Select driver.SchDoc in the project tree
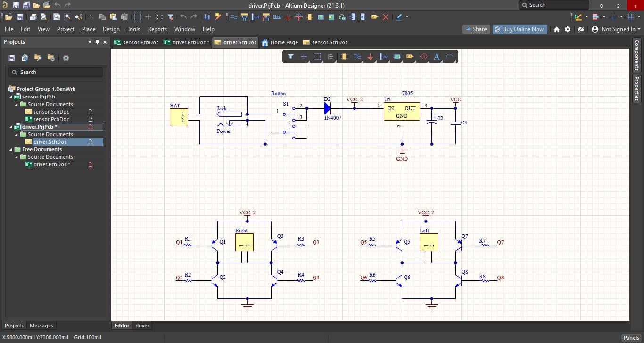Screen dimensions: 644x343 pos(50,142)
